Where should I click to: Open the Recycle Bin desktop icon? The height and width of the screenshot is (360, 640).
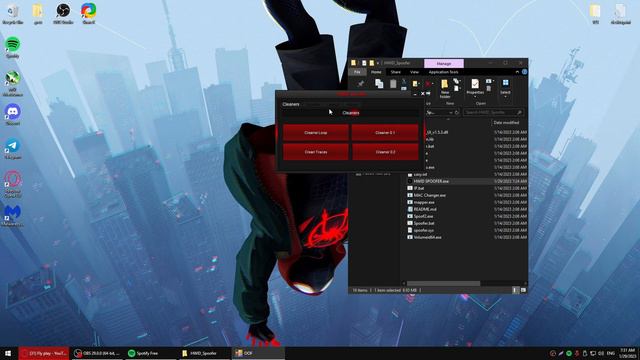pos(13,13)
